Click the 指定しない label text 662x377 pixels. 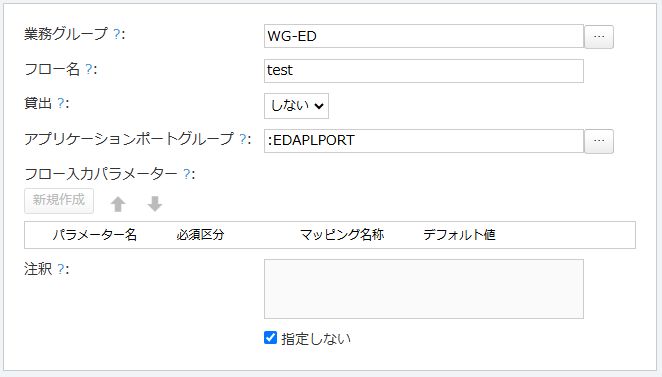tap(316, 339)
